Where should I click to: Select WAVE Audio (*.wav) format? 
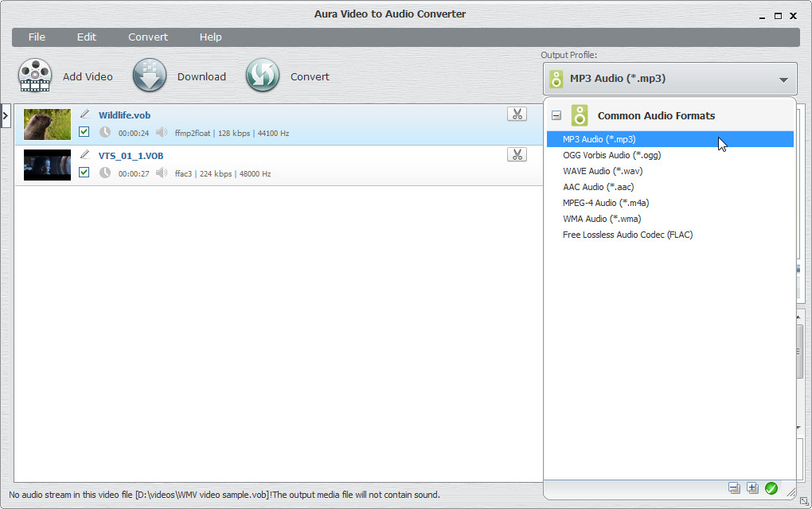tap(602, 171)
